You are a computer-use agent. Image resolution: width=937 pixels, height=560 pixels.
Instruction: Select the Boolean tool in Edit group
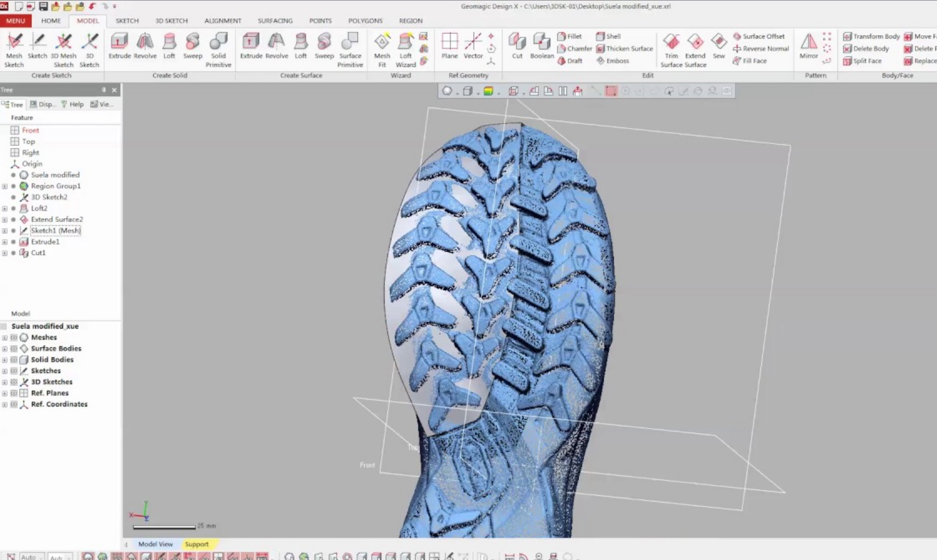tap(541, 46)
